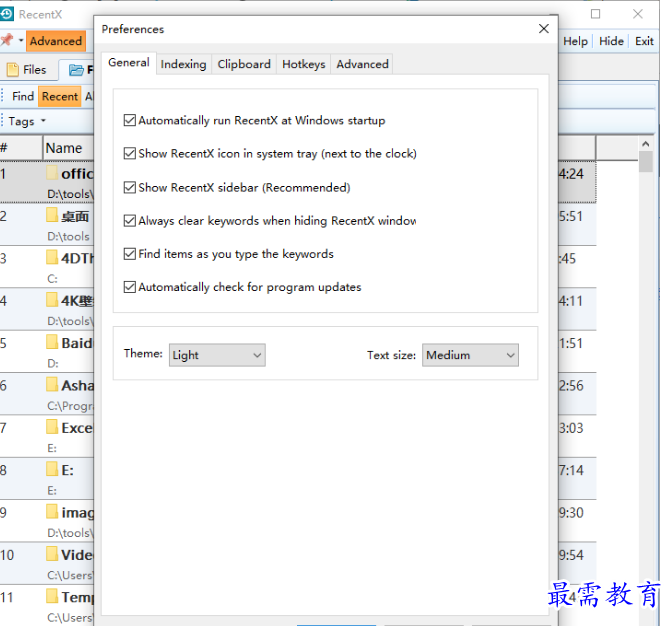This screenshot has height=626, width=669.
Task: Open the pin dropdown arrow in toolbar
Action: coord(20,41)
